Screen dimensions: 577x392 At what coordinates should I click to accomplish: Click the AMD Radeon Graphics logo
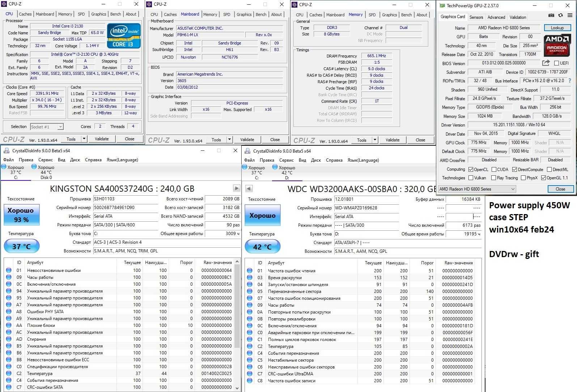(x=557, y=45)
